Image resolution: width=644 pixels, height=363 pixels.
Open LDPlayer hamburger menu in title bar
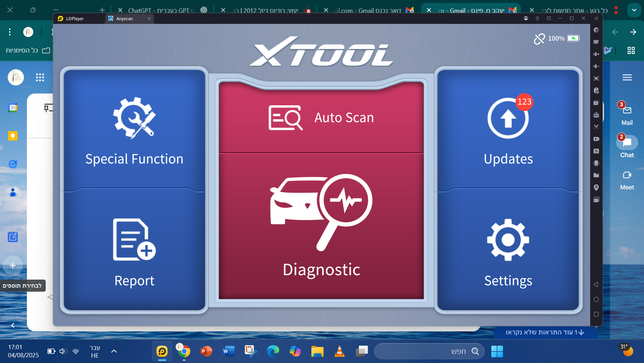[537, 19]
